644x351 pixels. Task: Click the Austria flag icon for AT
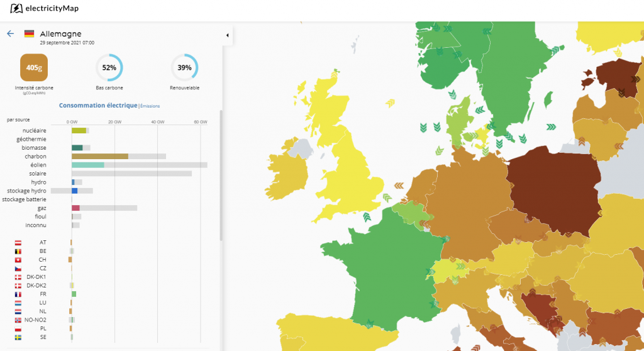tap(18, 242)
